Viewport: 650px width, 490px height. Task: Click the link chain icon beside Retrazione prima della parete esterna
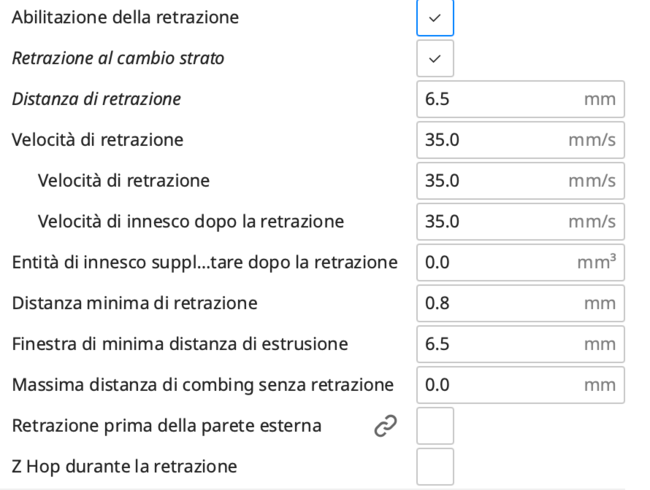pos(385,426)
